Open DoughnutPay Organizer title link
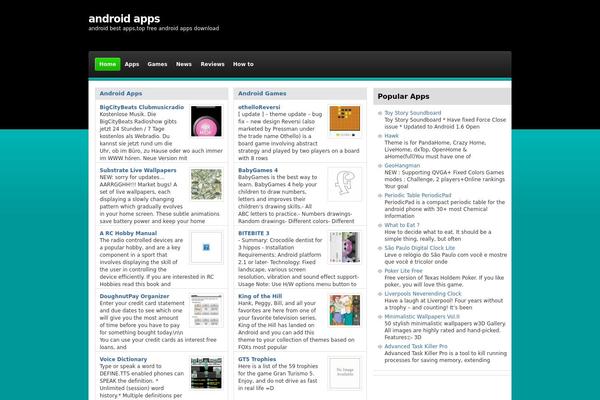This screenshot has width=600, height=400. 134,296
